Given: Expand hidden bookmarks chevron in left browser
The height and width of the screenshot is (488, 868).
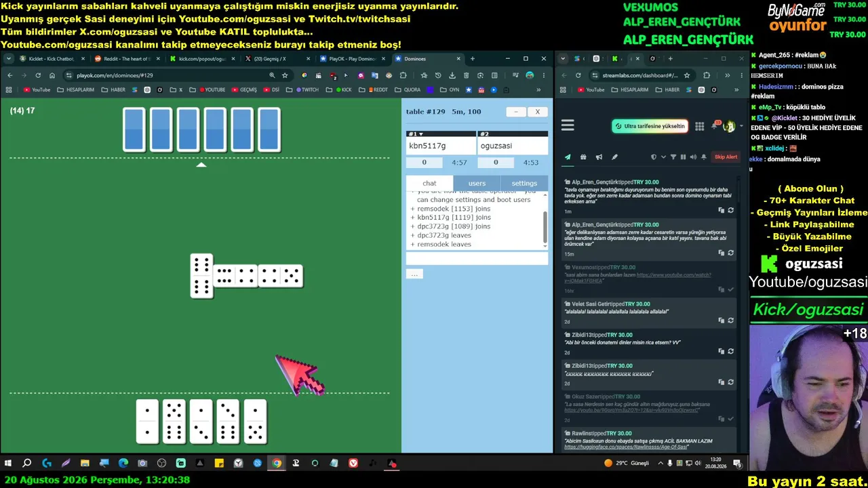Looking at the screenshot, I should 538,89.
